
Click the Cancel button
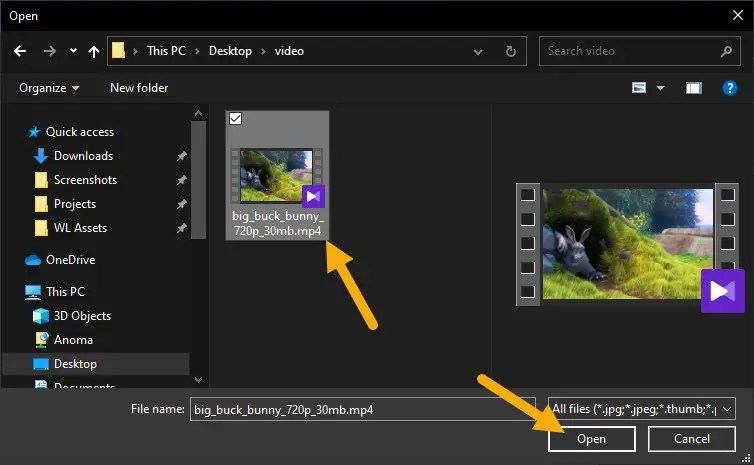(x=691, y=439)
